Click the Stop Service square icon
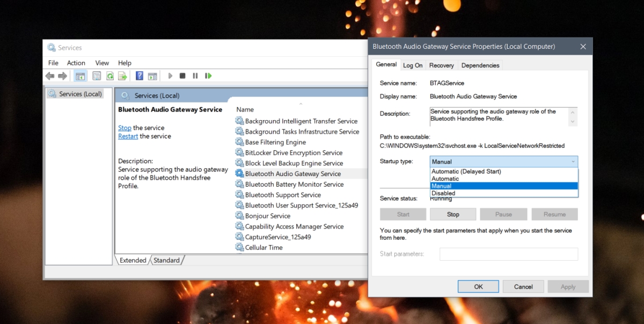 click(x=182, y=76)
